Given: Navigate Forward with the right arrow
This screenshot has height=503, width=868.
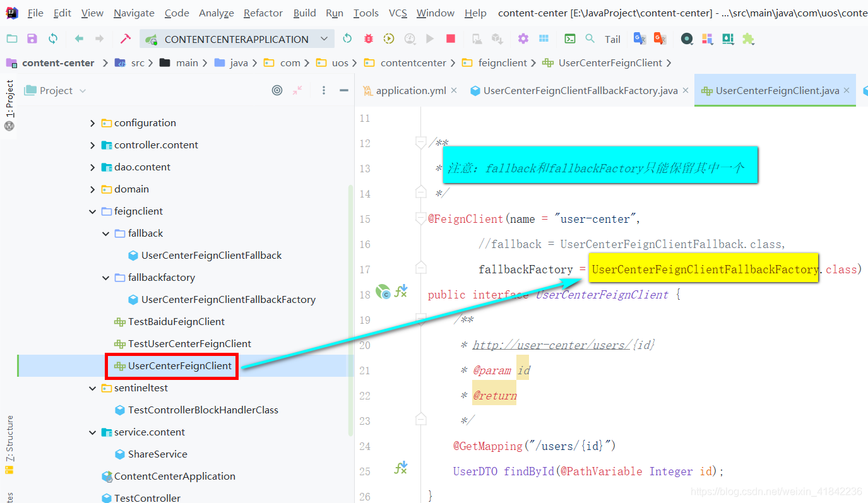Looking at the screenshot, I should pos(99,39).
